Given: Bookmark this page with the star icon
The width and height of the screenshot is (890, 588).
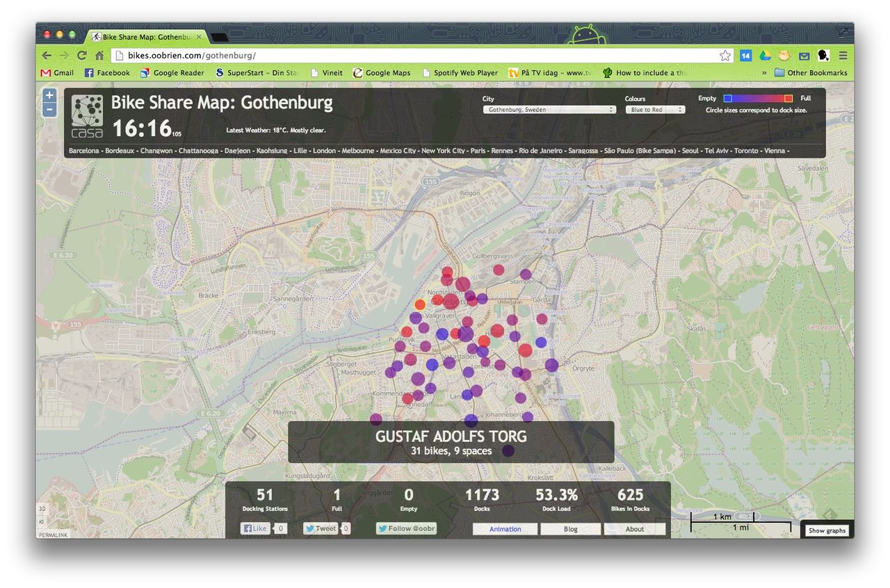Looking at the screenshot, I should [725, 56].
